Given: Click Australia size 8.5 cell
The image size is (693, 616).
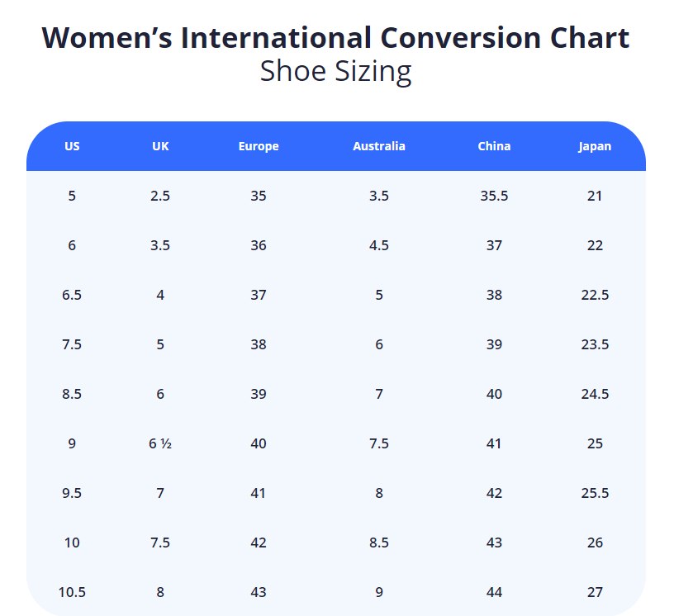Looking at the screenshot, I should (x=379, y=543).
